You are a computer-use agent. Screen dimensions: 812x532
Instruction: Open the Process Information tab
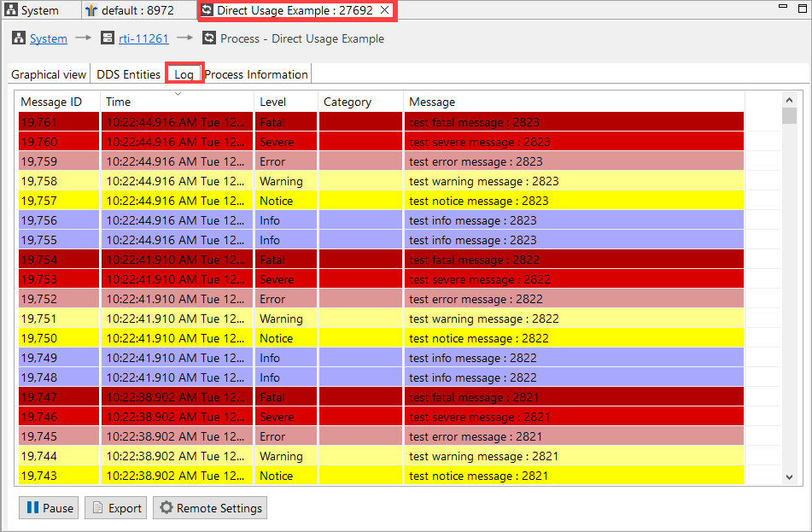point(256,74)
